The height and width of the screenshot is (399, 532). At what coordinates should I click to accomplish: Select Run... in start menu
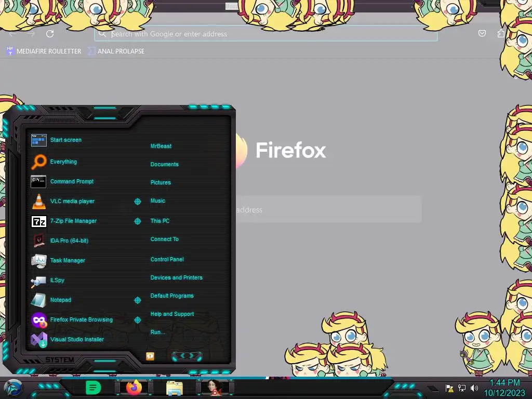tap(158, 332)
